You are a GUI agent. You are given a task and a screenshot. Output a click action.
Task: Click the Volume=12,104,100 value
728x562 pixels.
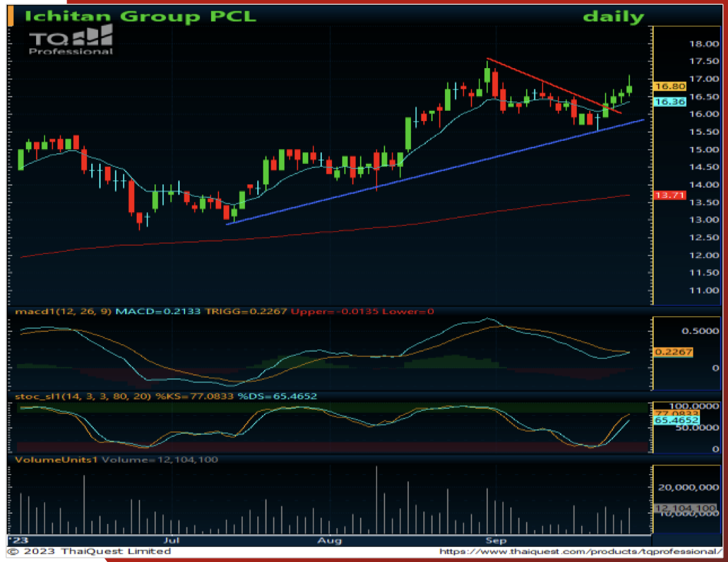point(160,460)
